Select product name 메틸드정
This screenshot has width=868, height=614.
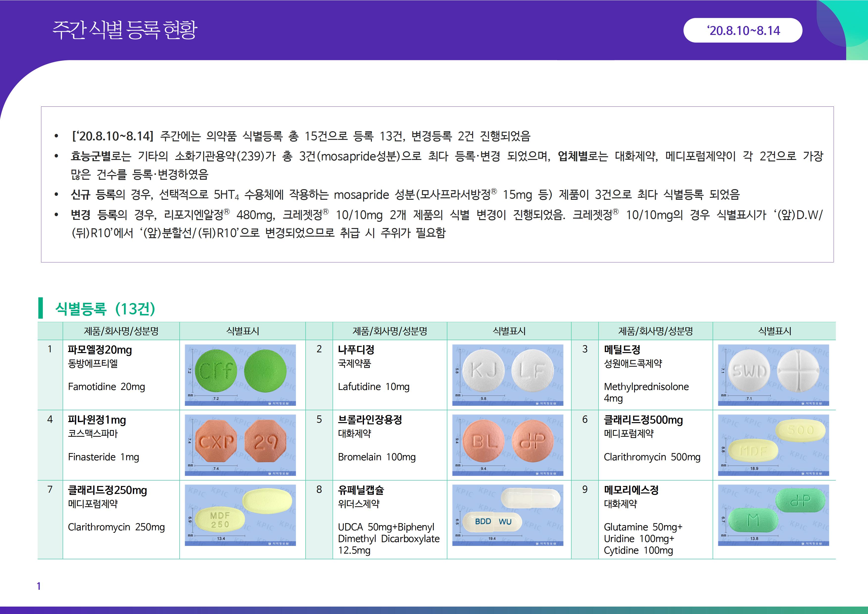point(622,350)
